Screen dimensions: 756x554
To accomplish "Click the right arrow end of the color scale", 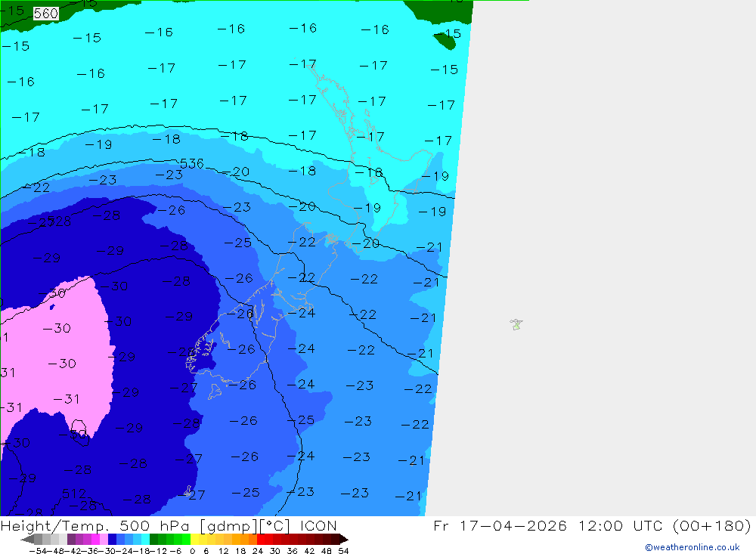I will point(344,540).
